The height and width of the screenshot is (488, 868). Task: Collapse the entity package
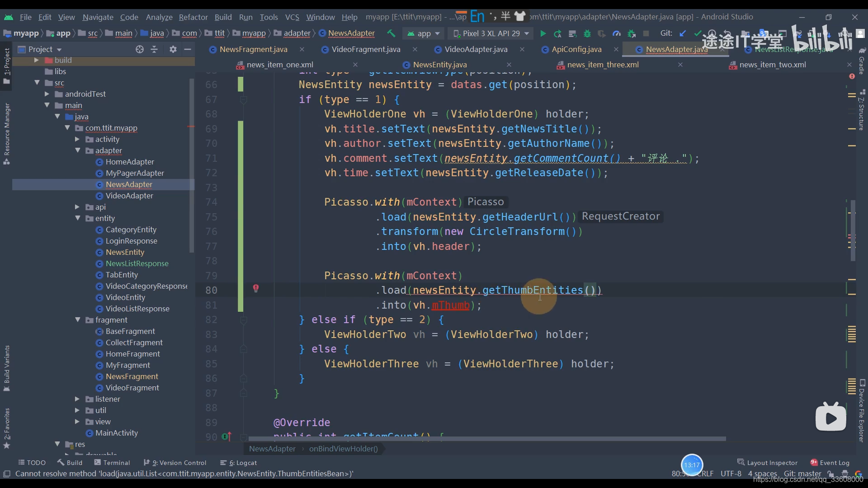click(x=77, y=218)
